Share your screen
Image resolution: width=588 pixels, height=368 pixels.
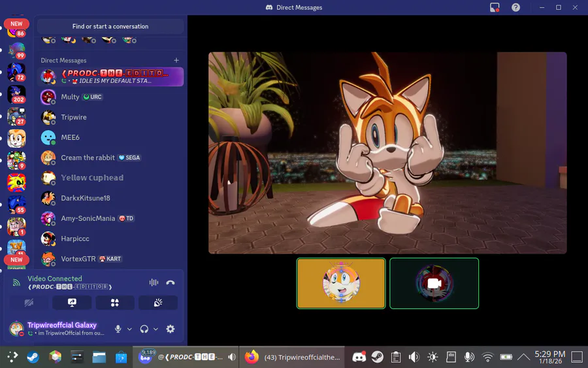coord(72,303)
